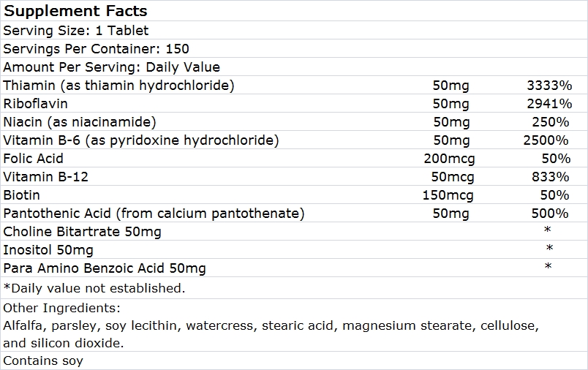This screenshot has height=370, width=588.
Task: Click the Choline Bitartrate 50mg text
Action: click(x=83, y=232)
